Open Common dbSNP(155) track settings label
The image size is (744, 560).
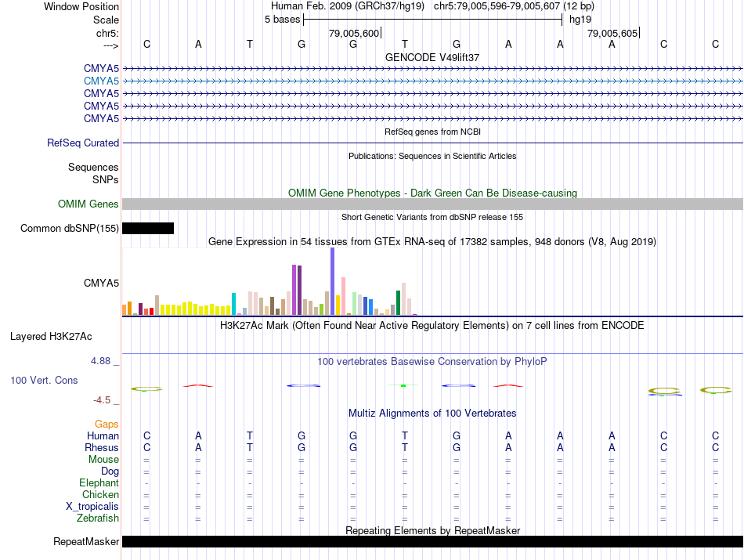pos(70,229)
